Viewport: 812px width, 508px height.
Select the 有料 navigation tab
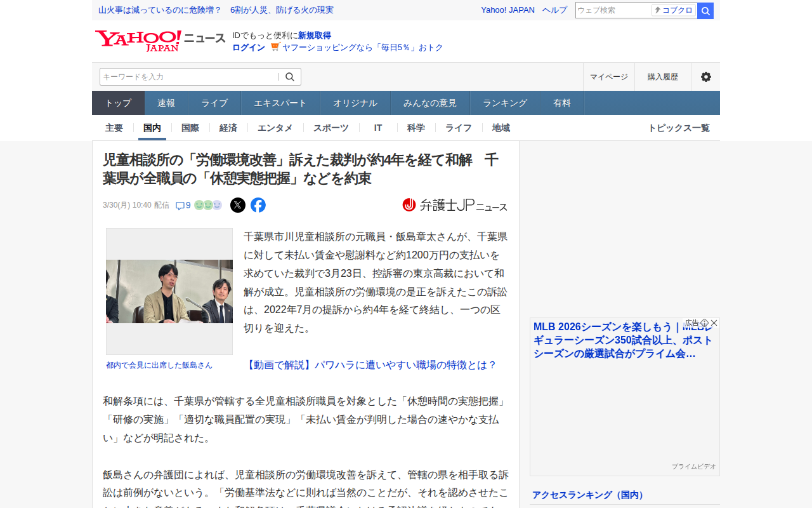coord(562,103)
